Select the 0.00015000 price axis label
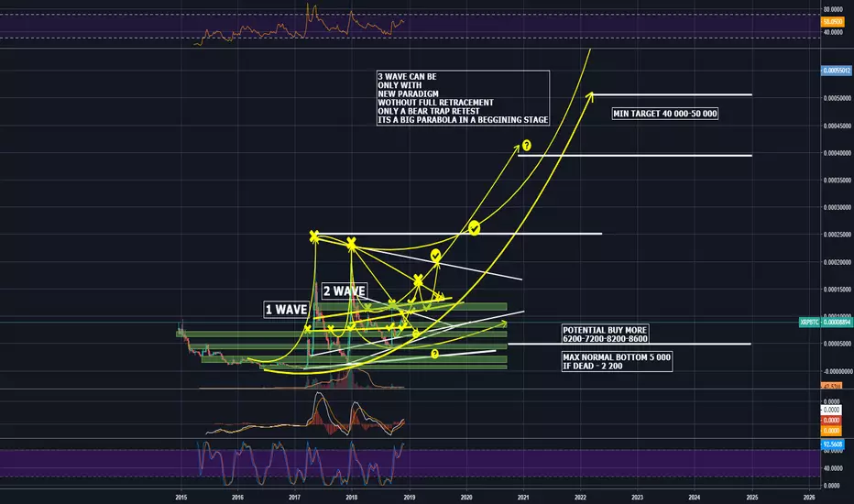The image size is (854, 504). (x=838, y=290)
